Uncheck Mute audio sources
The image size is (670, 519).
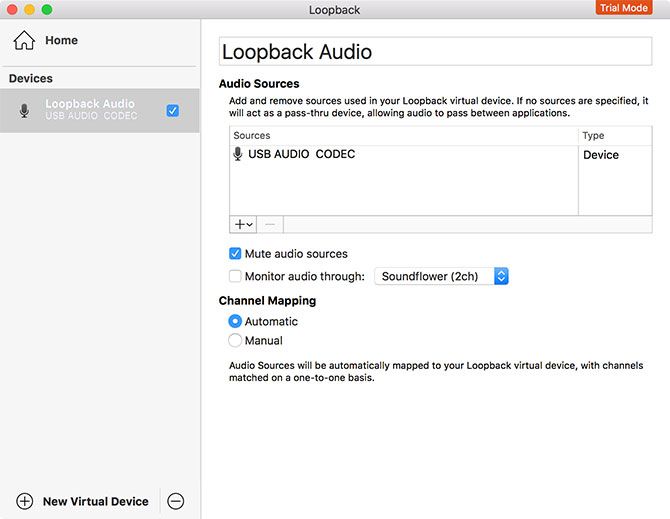(x=235, y=254)
